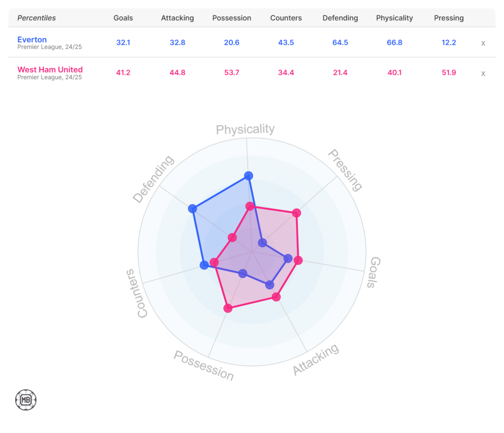This screenshot has width=504, height=433.
Task: Remove Everton row with its x
Action: coord(483,43)
